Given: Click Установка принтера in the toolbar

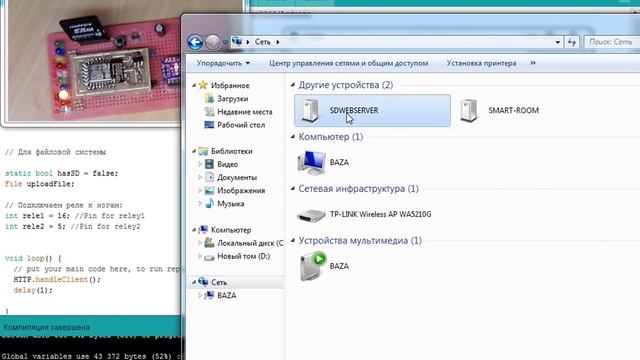Looking at the screenshot, I should click(481, 63).
